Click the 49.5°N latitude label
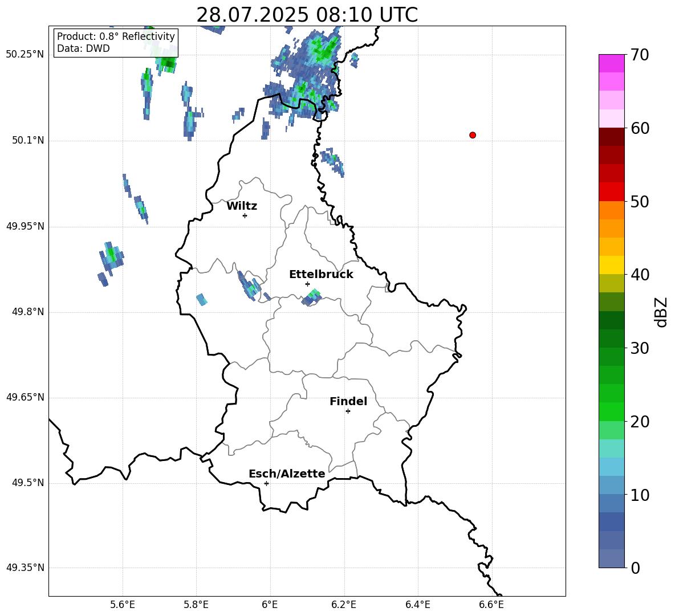675x616 pixels. tap(28, 483)
